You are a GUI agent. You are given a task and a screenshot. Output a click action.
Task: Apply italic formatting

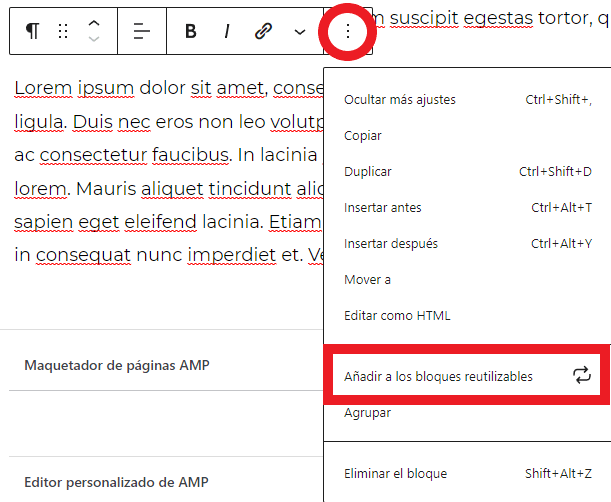pos(227,31)
